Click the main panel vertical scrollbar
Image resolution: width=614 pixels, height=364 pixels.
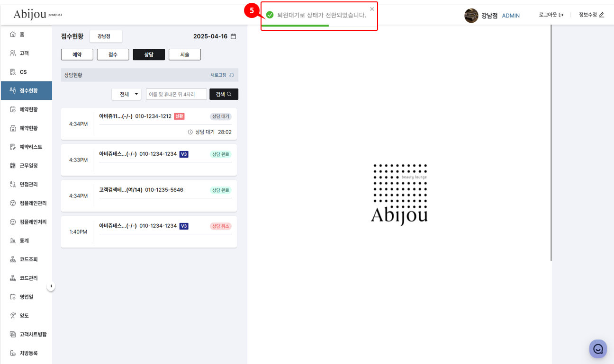(x=551, y=142)
